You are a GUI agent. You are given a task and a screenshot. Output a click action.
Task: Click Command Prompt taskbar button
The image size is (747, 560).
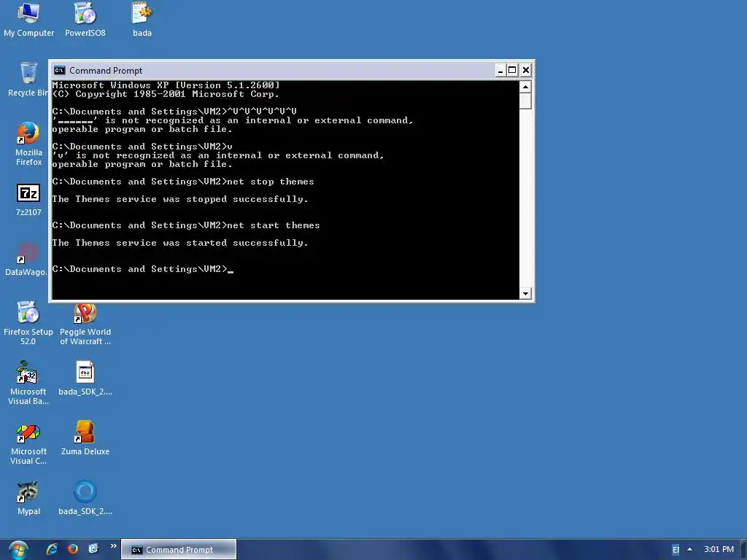point(179,550)
